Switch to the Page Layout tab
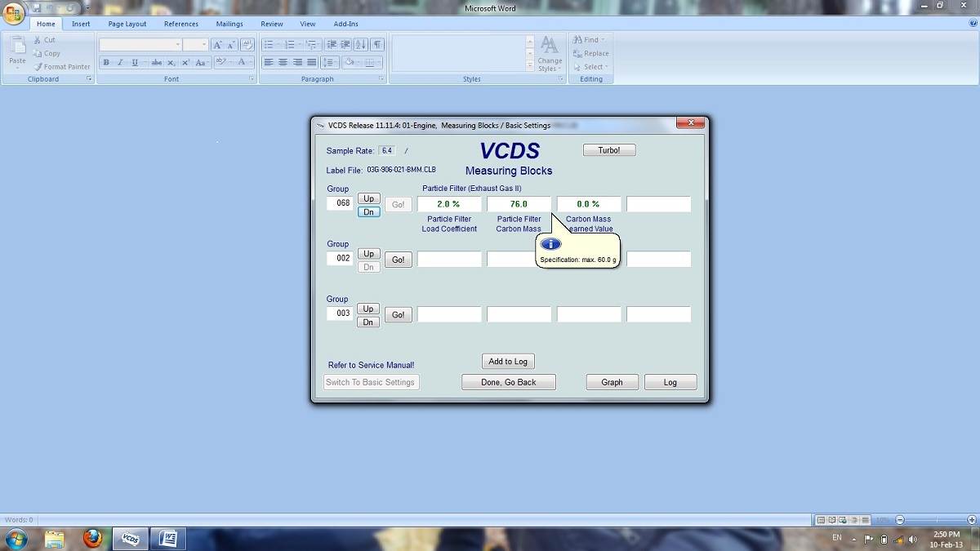The height and width of the screenshot is (551, 980). click(127, 24)
